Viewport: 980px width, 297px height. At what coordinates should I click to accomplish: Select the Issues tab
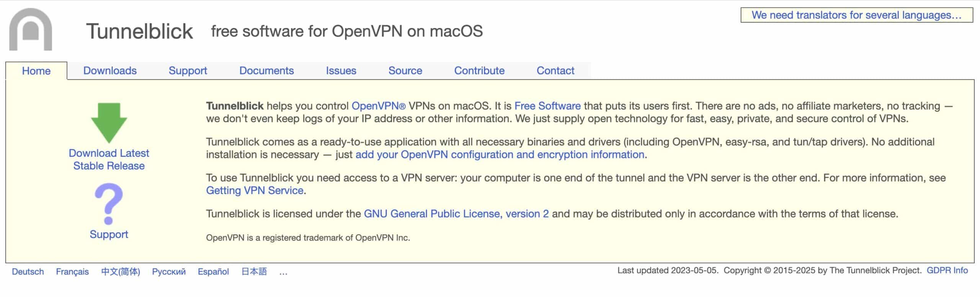pyautogui.click(x=341, y=71)
